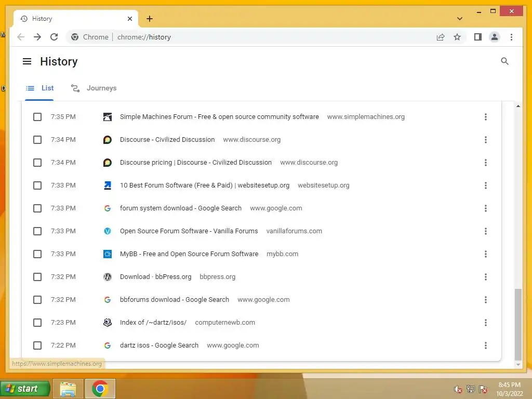
Task: Switch to the Journeys tab
Action: coord(94,88)
